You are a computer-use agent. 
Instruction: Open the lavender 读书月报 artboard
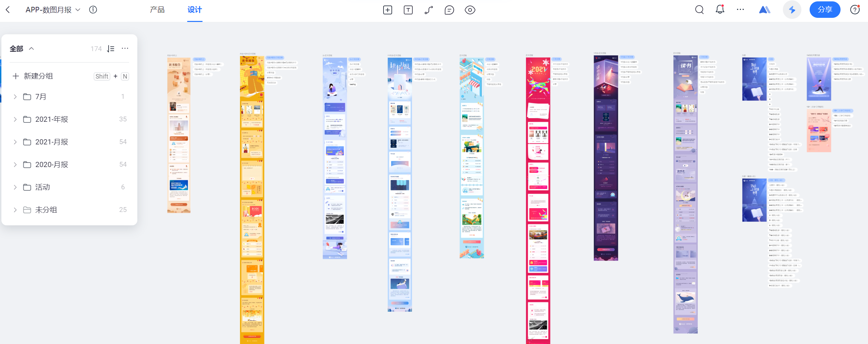coord(335,158)
